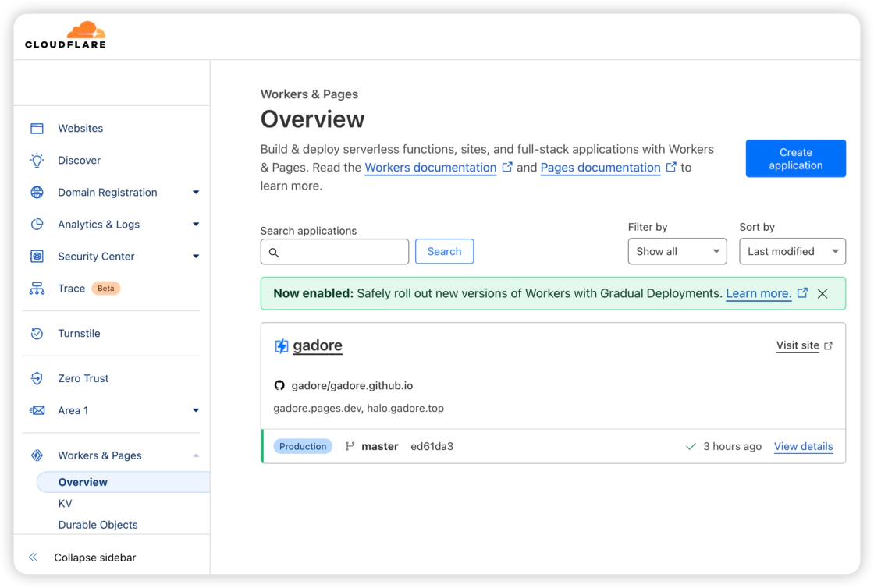The height and width of the screenshot is (588, 874).
Task: Click the Cloudflare logo
Action: coord(66,36)
